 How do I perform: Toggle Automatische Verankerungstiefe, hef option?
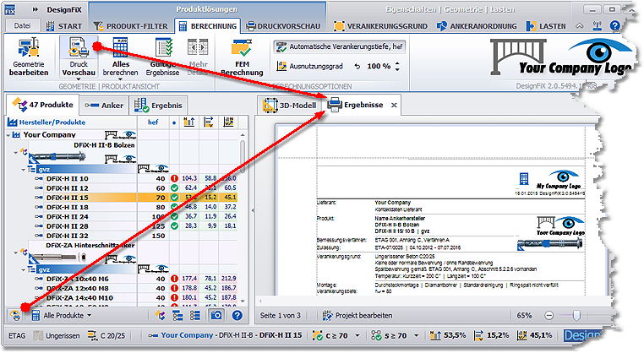click(x=339, y=46)
